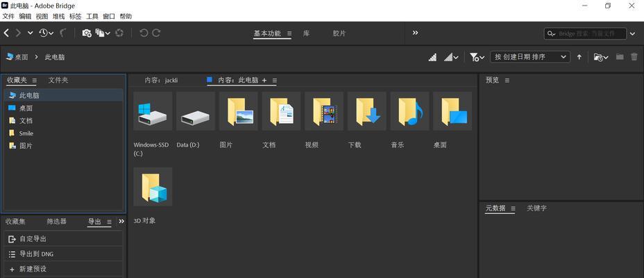Toggle ascending sort order arrow

579,57
